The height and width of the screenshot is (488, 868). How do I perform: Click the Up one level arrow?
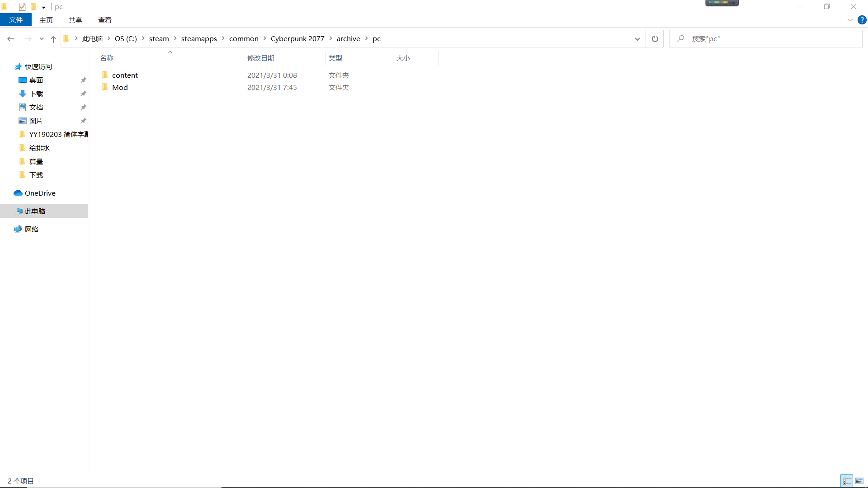point(53,39)
